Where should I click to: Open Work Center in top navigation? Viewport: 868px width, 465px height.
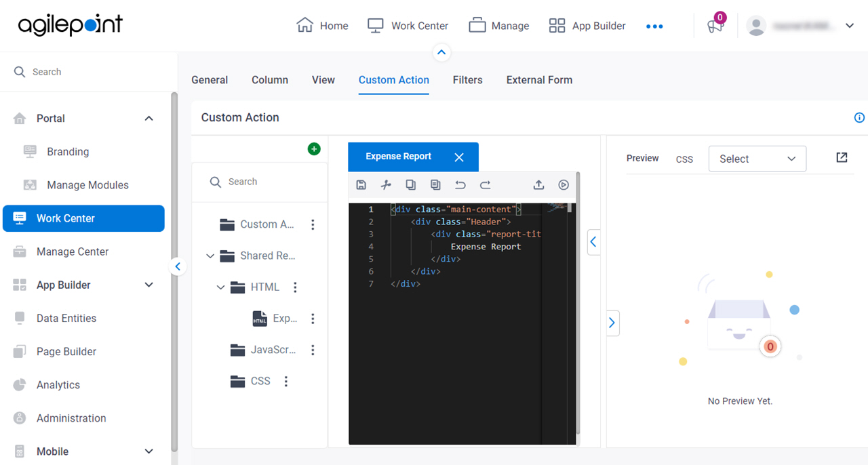click(x=408, y=26)
